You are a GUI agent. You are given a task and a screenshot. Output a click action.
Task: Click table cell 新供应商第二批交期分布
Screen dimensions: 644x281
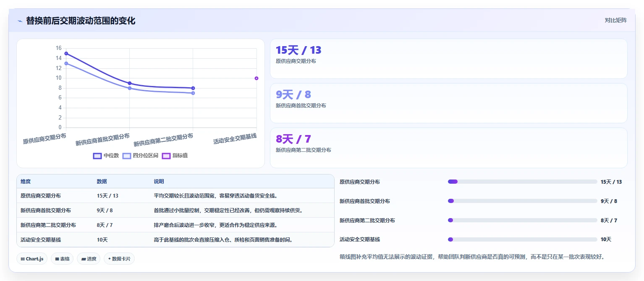pyautogui.click(x=48, y=225)
